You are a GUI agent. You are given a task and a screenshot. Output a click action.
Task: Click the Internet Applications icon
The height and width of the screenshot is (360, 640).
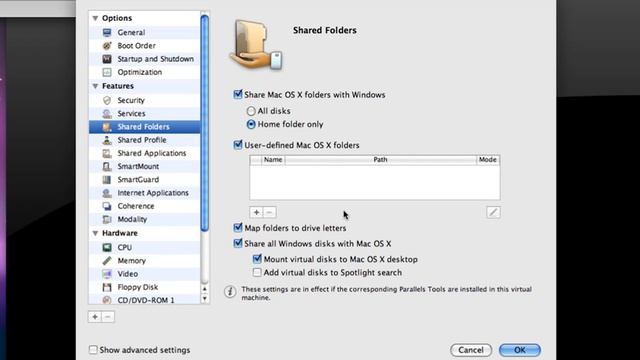pyautogui.click(x=107, y=193)
